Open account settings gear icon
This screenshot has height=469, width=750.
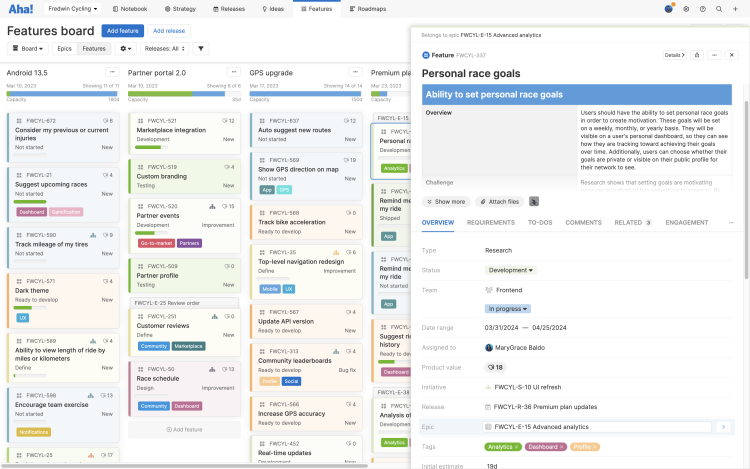coord(686,9)
